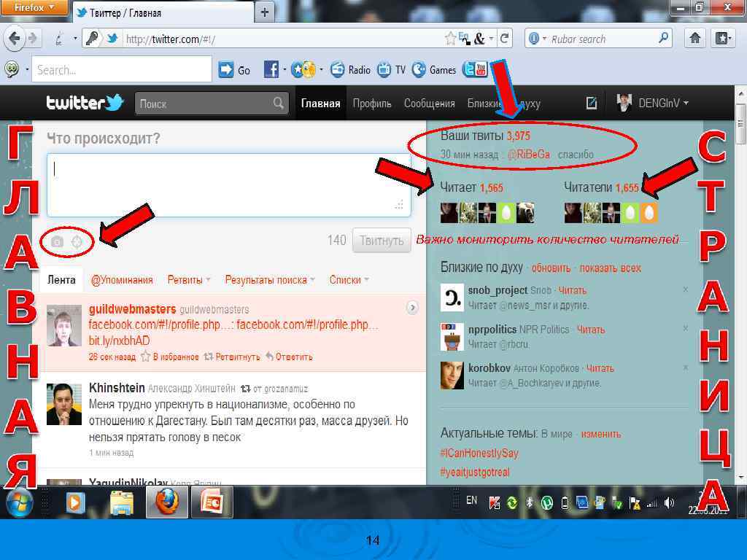This screenshot has height=560, width=747.
Task: Reload the page with refresh icon
Action: point(505,38)
